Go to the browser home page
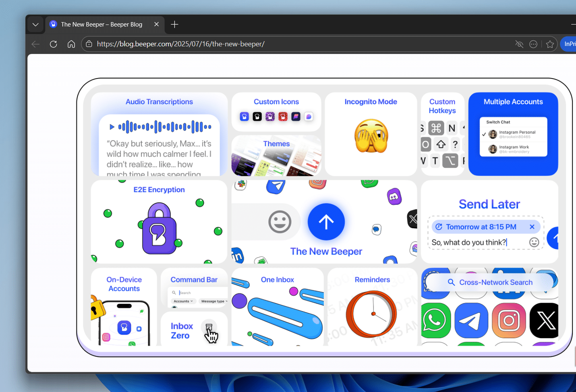Screen dimensions: 576x392 point(71,44)
